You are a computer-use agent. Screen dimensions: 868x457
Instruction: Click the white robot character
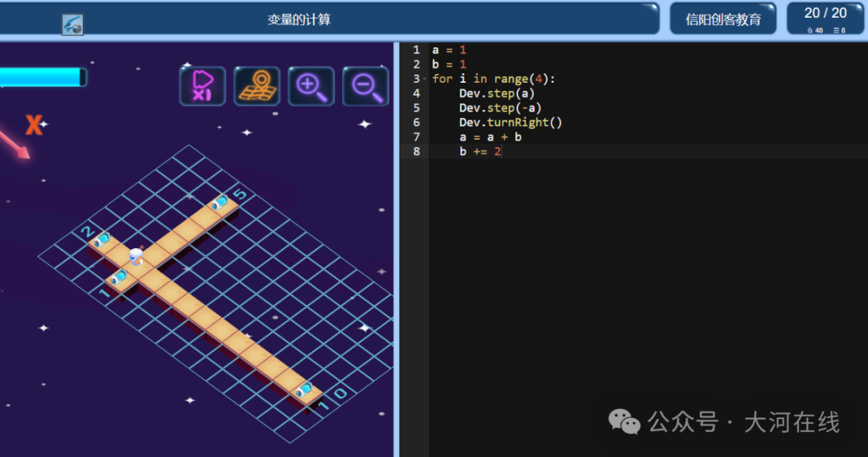point(136,256)
